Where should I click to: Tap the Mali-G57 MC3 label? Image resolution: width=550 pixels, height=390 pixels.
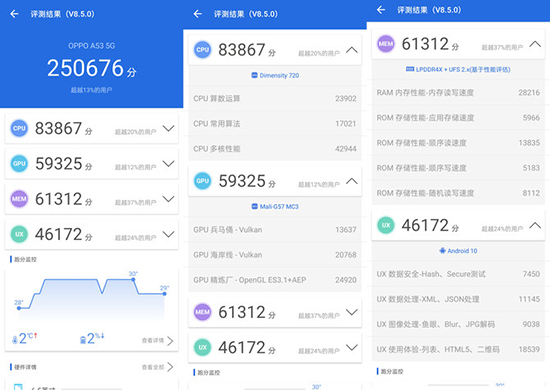tap(275, 207)
